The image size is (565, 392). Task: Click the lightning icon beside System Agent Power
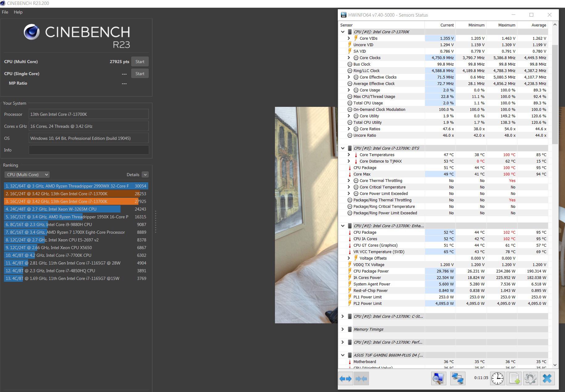point(350,284)
